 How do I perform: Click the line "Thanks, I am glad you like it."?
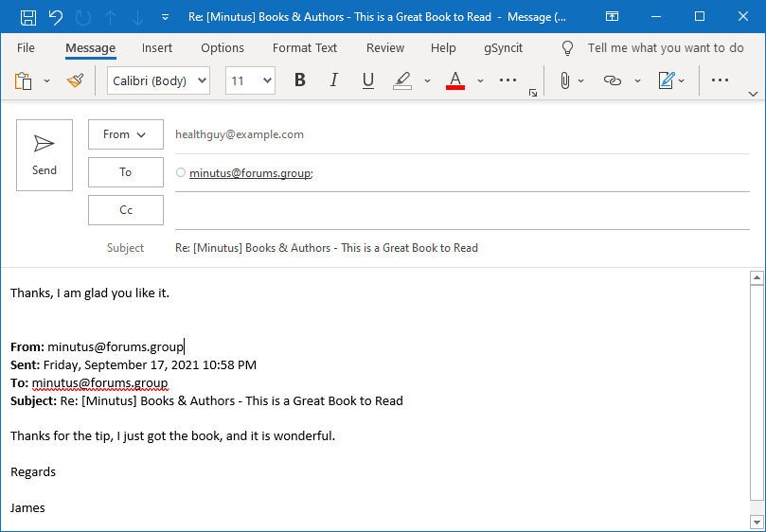(90, 293)
